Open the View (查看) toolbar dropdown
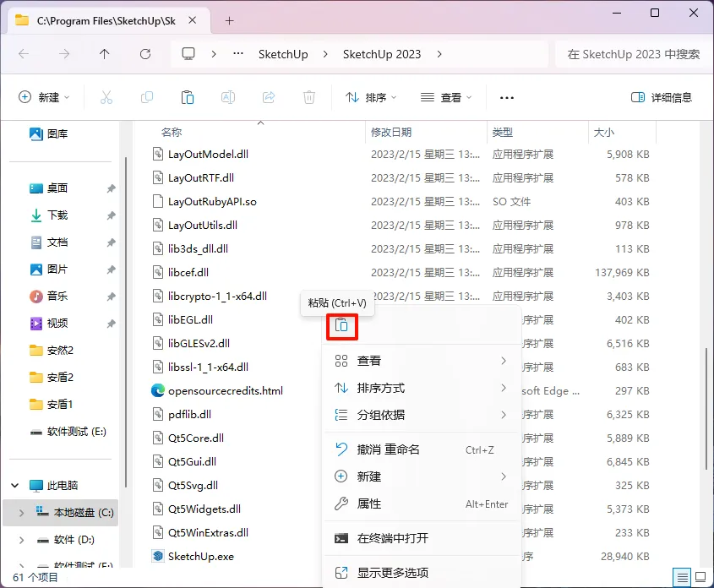 [446, 97]
